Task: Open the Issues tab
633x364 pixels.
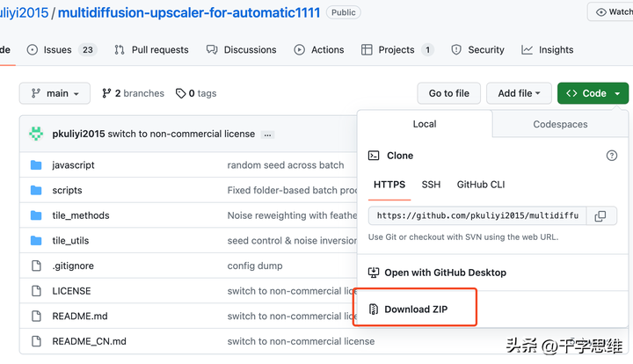Action: (x=62, y=49)
